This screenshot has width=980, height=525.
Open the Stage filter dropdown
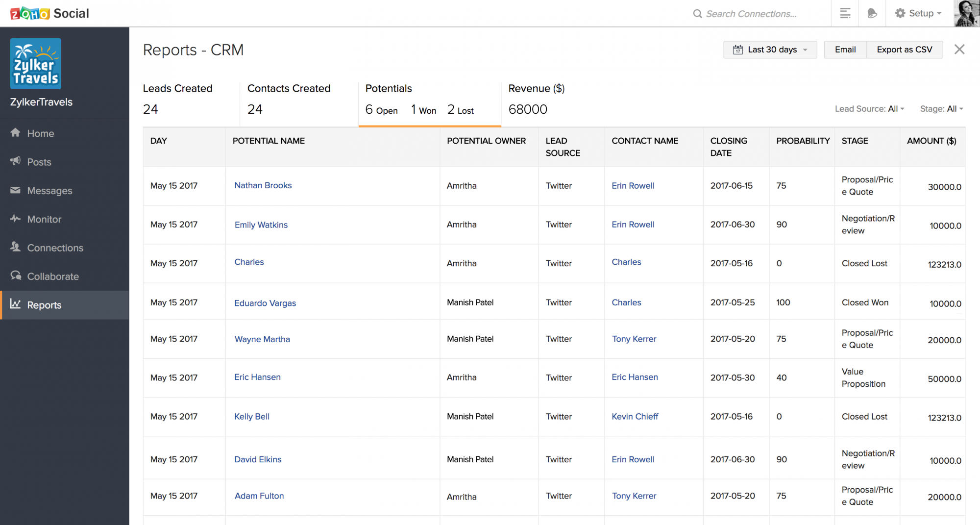(941, 109)
